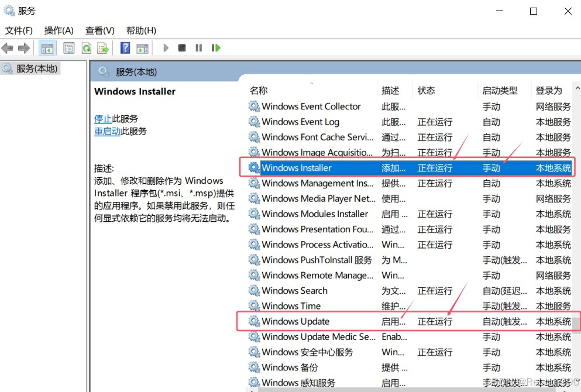
Task: Click gear icon of Windows PushToInstall 服务
Action: pyautogui.click(x=254, y=260)
